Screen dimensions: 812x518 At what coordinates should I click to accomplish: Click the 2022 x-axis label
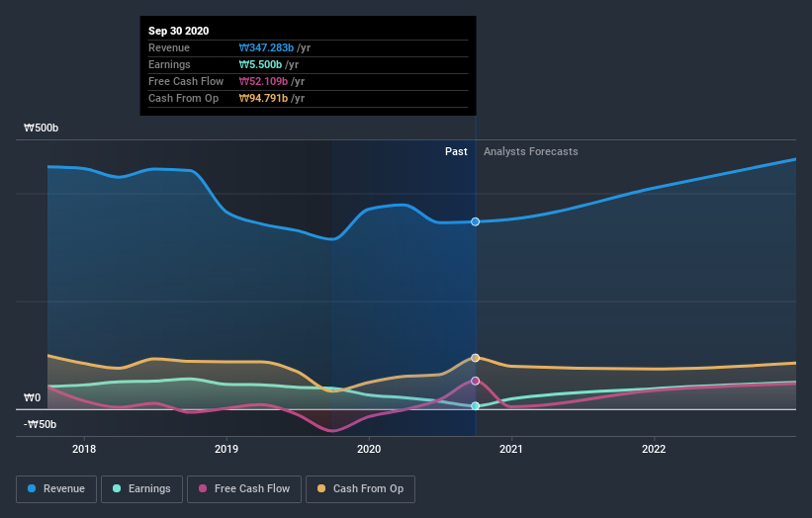[654, 449]
